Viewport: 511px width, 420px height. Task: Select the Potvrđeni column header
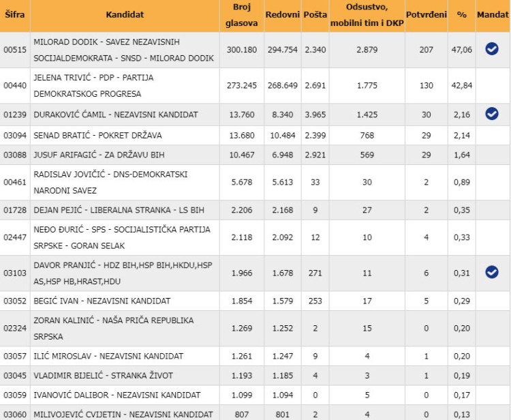pos(427,14)
